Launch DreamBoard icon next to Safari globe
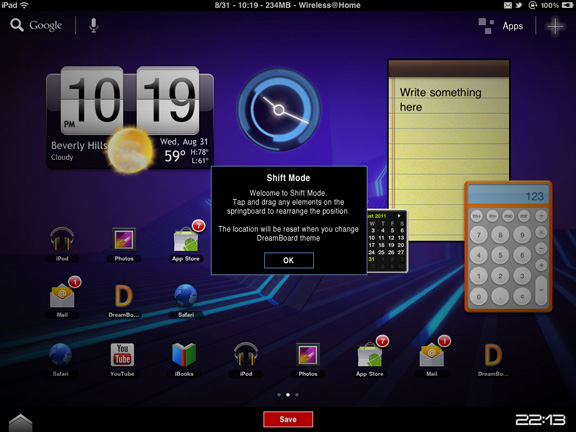Image resolution: width=576 pixels, height=432 pixels. coord(123,296)
